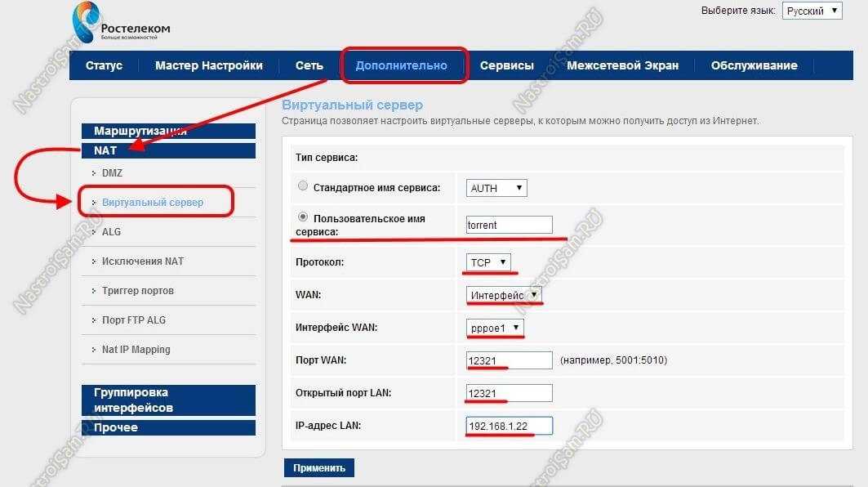The height and width of the screenshot is (487, 868).
Task: Open the Триггер портов sidebar link
Action: (x=137, y=291)
